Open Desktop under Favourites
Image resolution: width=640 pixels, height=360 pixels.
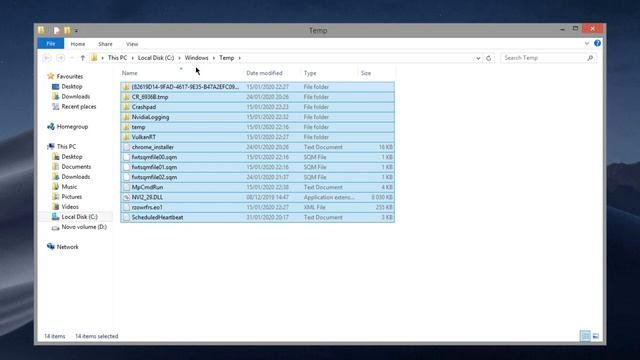pos(71,87)
